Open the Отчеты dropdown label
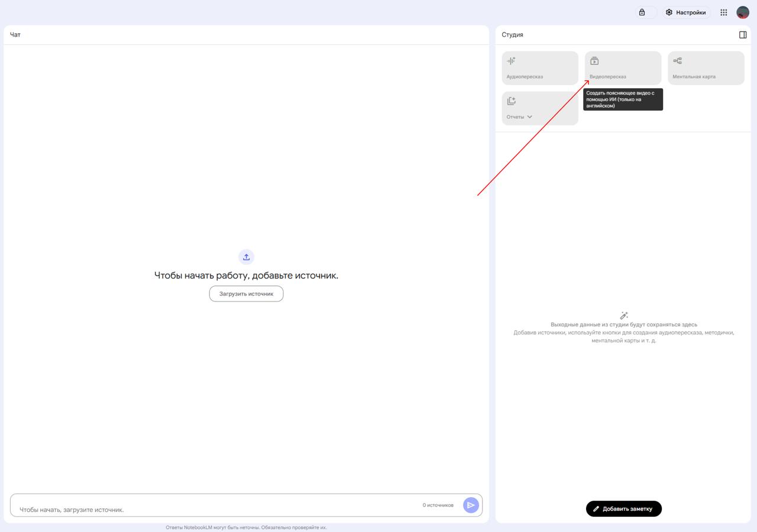The height and width of the screenshot is (532, 757). [x=515, y=117]
